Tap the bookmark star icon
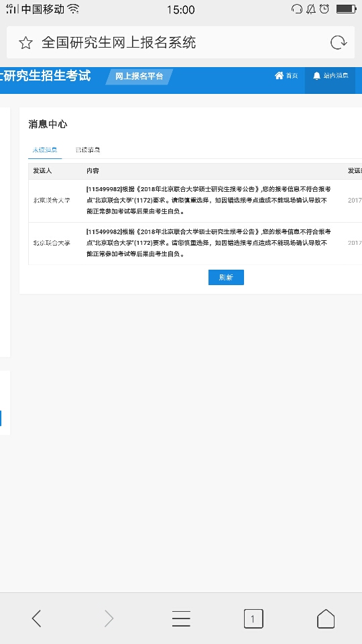362x644 pixels. [x=26, y=43]
